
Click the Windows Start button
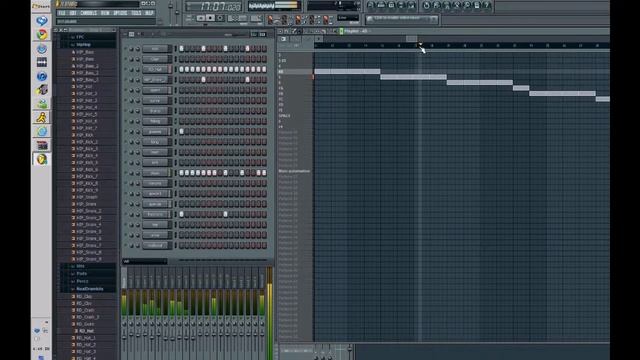point(41,6)
